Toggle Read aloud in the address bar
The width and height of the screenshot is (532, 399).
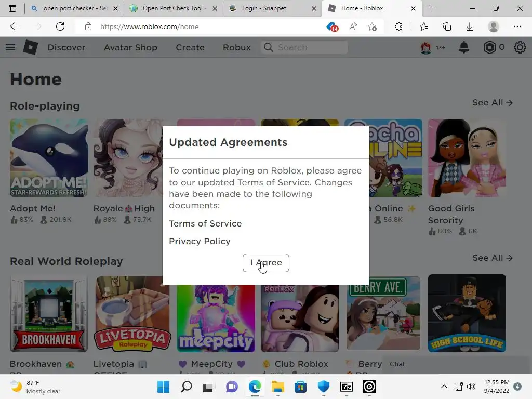353,26
